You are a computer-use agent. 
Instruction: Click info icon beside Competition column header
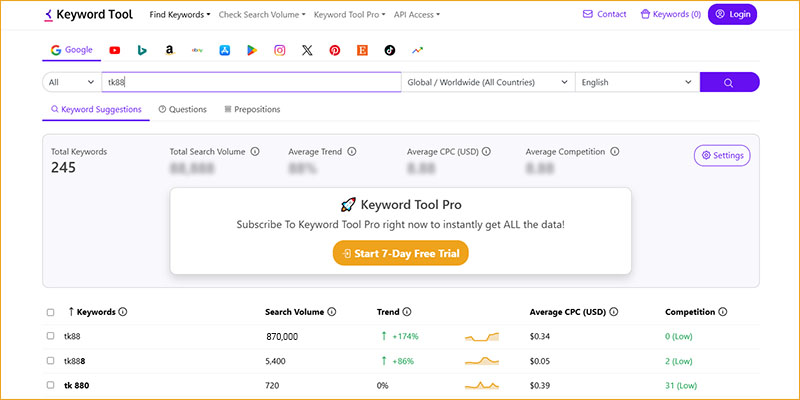(722, 312)
